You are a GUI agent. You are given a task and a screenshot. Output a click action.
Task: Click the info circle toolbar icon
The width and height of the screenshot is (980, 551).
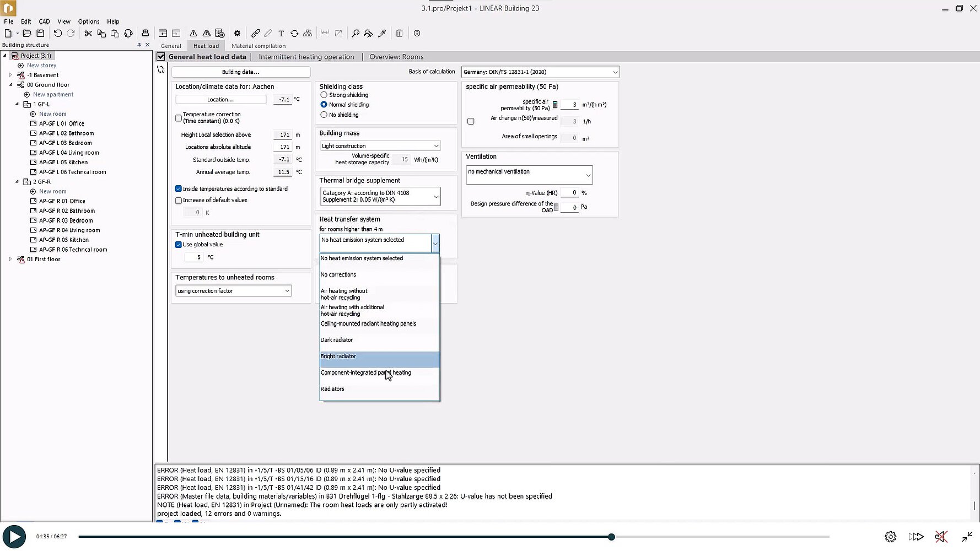(x=417, y=34)
